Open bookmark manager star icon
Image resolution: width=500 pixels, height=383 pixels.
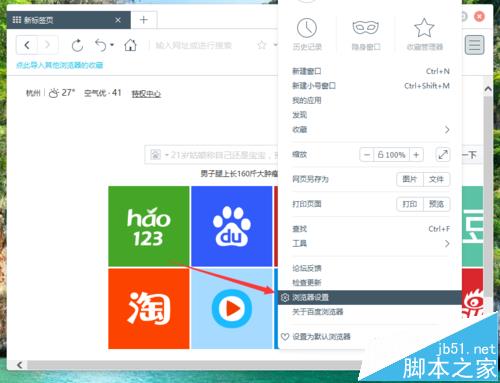[424, 28]
